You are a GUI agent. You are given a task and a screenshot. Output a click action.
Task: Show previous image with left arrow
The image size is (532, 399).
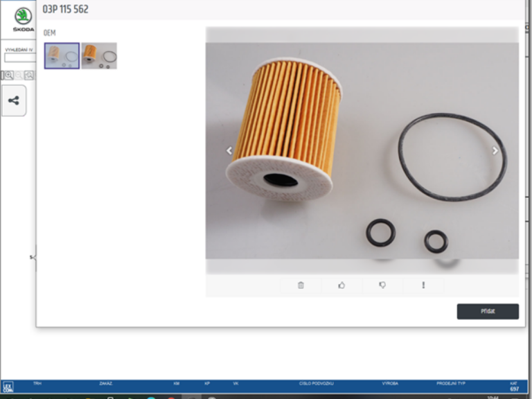[x=229, y=150]
